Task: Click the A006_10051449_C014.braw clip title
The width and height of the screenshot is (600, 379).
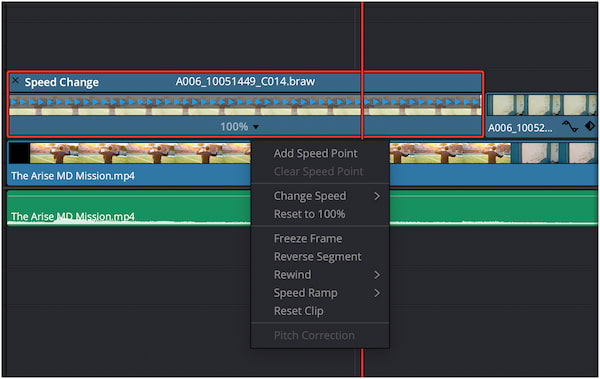Action: (x=245, y=82)
